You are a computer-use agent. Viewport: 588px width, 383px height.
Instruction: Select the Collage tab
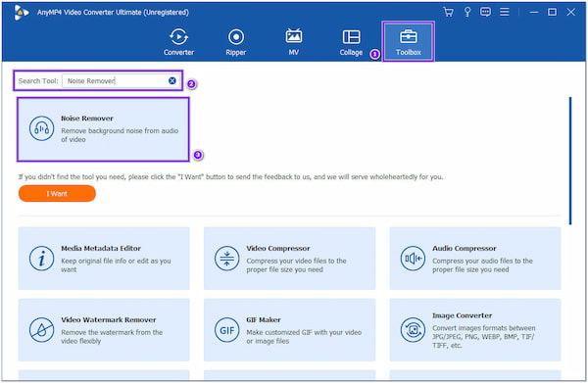(352, 41)
